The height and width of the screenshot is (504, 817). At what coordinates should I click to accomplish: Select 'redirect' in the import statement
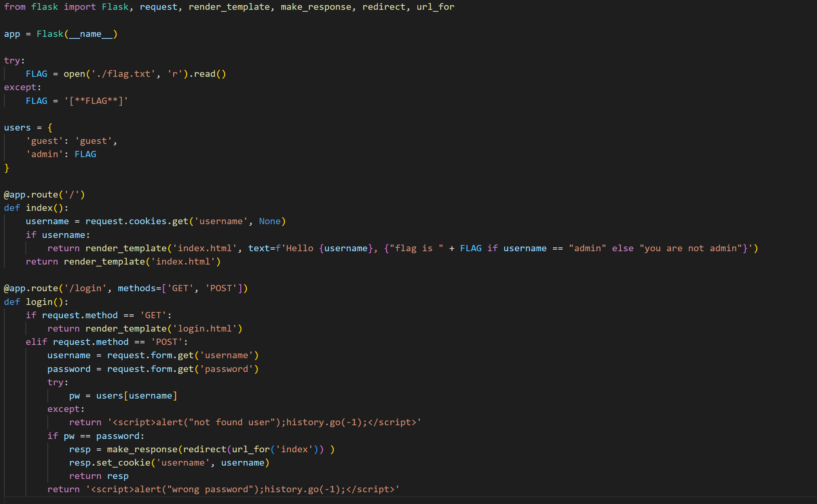[384, 7]
